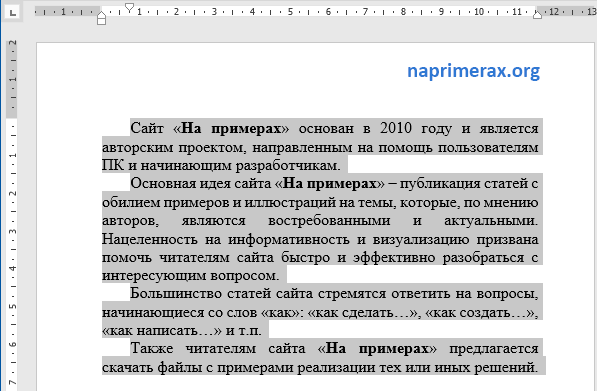Image resolution: width=597 pixels, height=391 pixels.
Task: Click the word "Также" in the last paragraph
Action: pyautogui.click(x=152, y=348)
